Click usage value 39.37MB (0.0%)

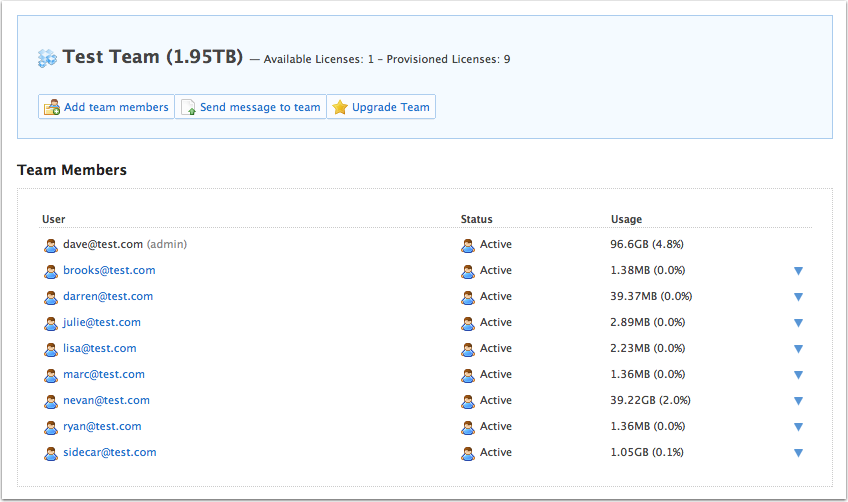click(x=651, y=296)
